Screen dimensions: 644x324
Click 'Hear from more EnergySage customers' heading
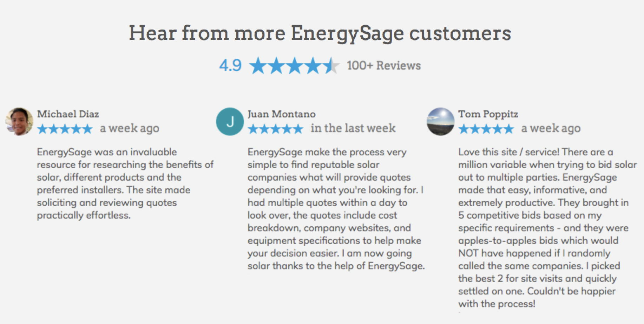pos(320,33)
